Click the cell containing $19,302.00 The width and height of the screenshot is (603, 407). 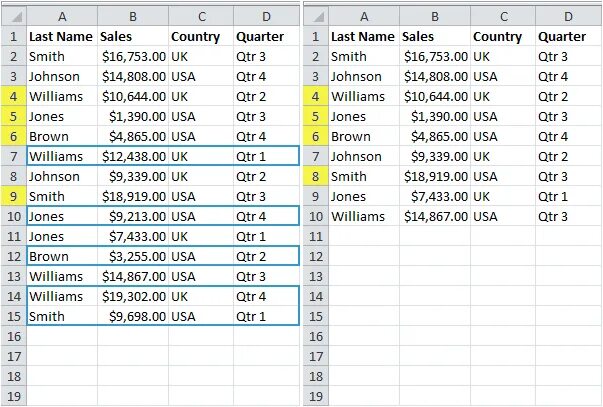(x=133, y=296)
